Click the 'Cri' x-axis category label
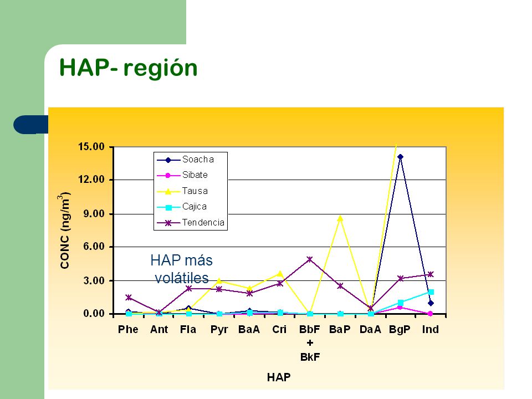 pos(279,329)
